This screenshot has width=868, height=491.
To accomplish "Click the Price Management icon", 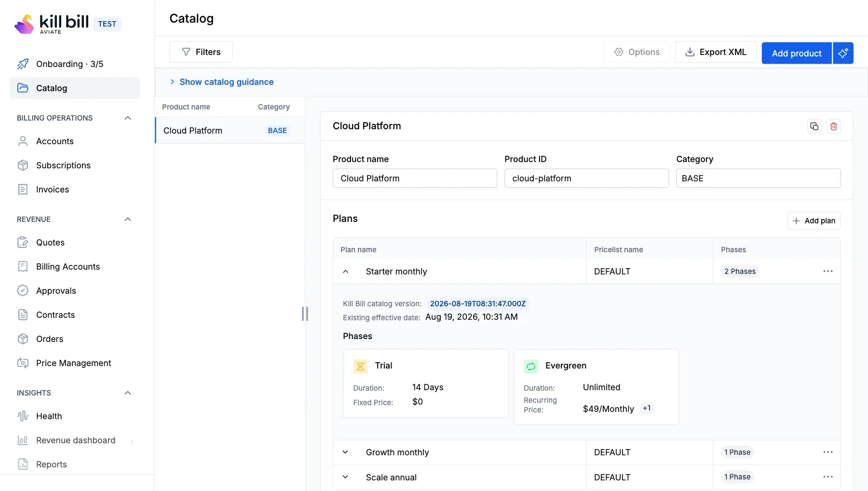I will (23, 363).
